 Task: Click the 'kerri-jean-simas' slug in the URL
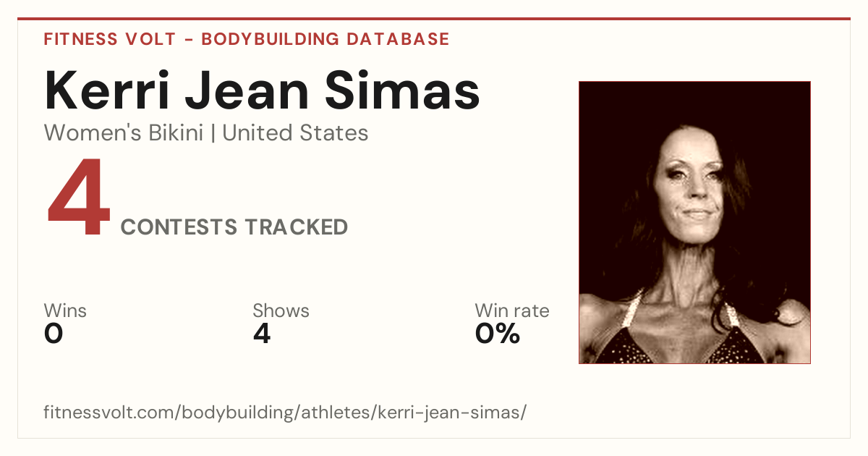pyautogui.click(x=449, y=413)
